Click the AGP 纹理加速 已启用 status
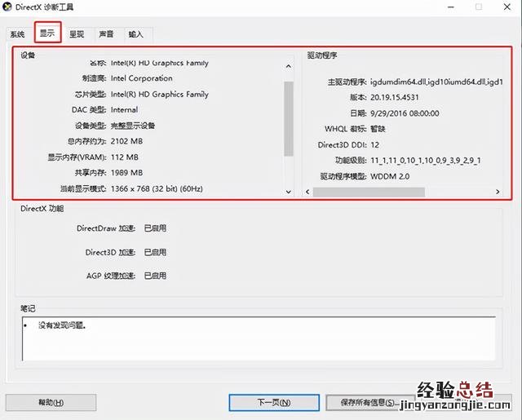522x420 pixels. pyautogui.click(x=155, y=276)
